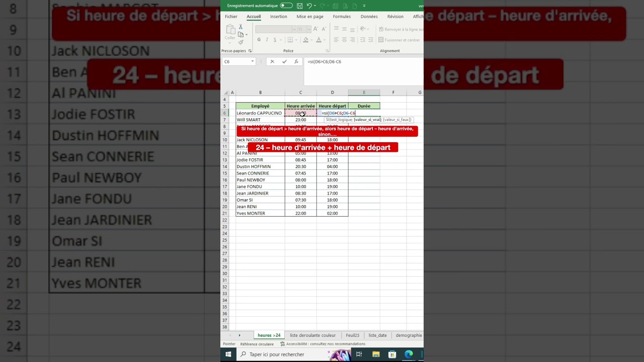Switch to the Feuil25 sheet tab
This screenshot has width=644, height=362.
[352, 335]
